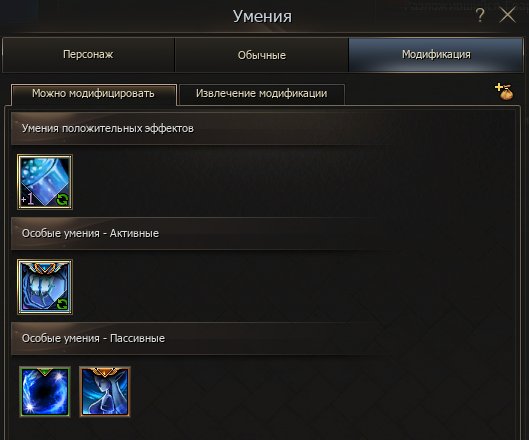Show the Можно модифицировать sub-tab

[x=93, y=94]
